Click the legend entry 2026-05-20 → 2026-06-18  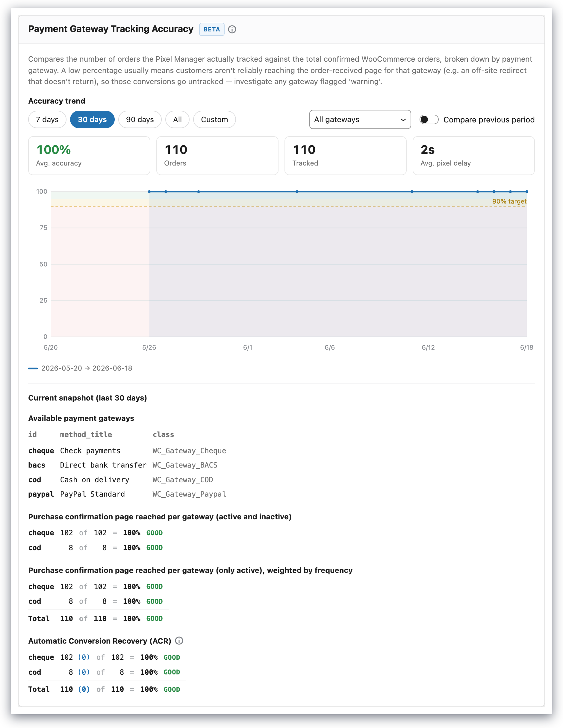pyautogui.click(x=80, y=368)
